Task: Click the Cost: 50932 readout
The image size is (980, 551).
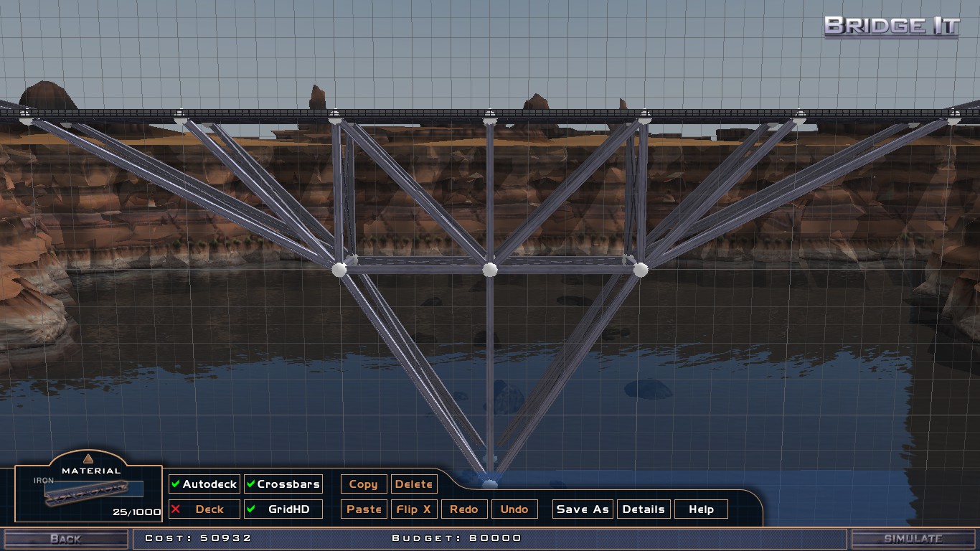Action: tap(198, 538)
